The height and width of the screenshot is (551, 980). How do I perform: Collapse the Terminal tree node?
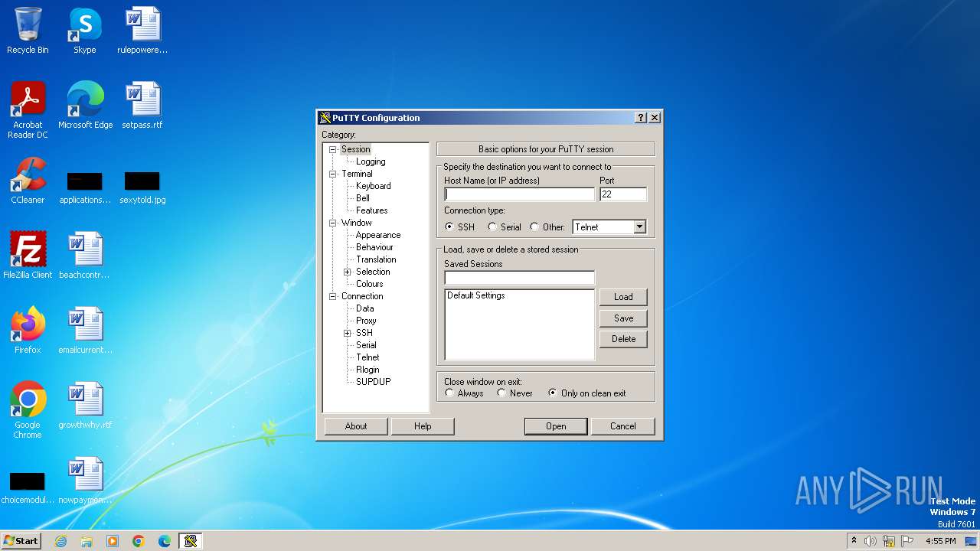coord(333,174)
